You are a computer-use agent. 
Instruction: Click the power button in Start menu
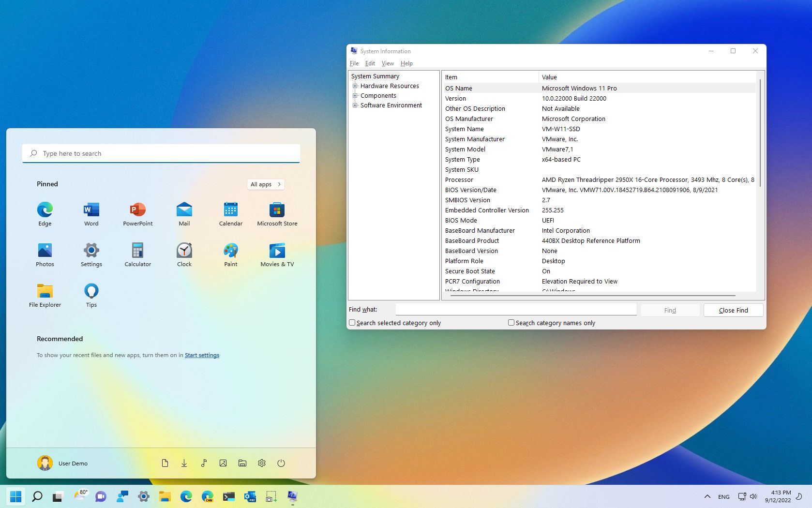click(281, 463)
